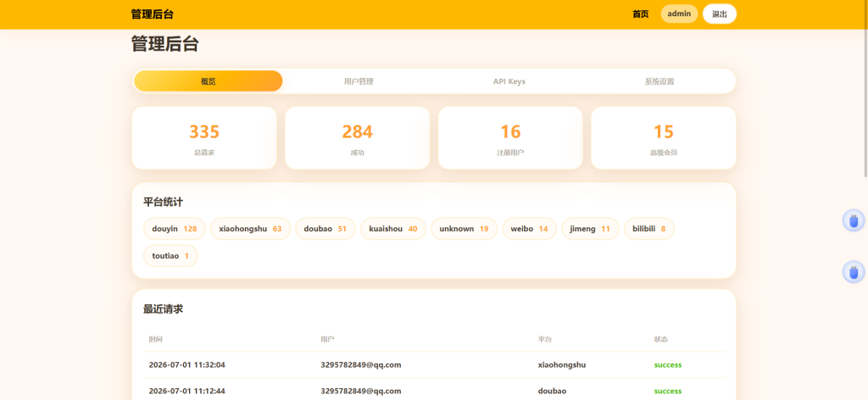868x400 pixels.
Task: Click the timestamp 2026-07-01 11:32:04
Action: (x=187, y=365)
